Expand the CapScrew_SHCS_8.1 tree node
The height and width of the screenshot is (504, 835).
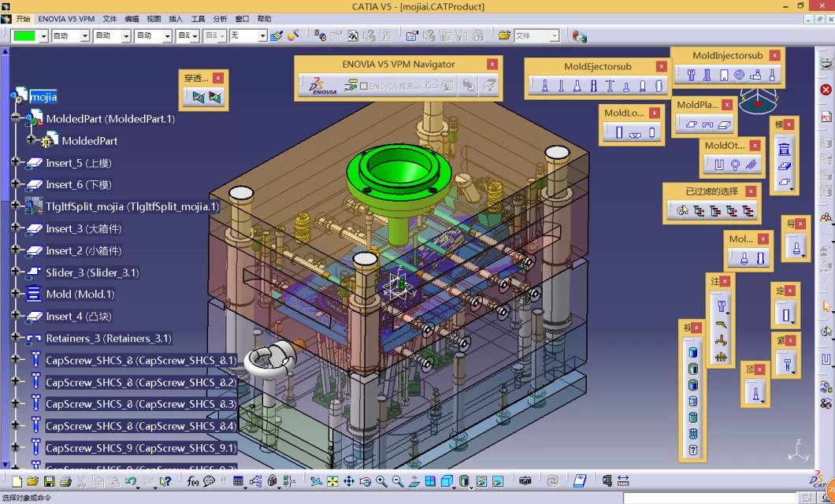(15, 359)
